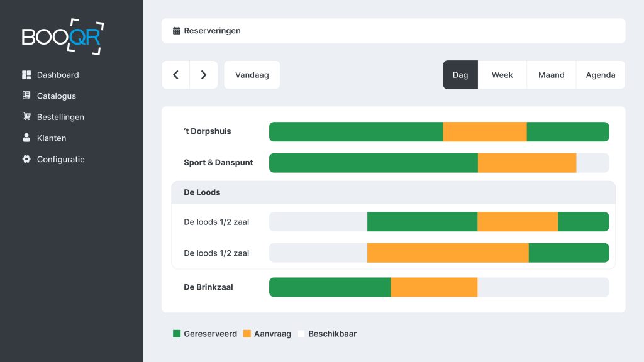Go to next day with right arrow

204,75
